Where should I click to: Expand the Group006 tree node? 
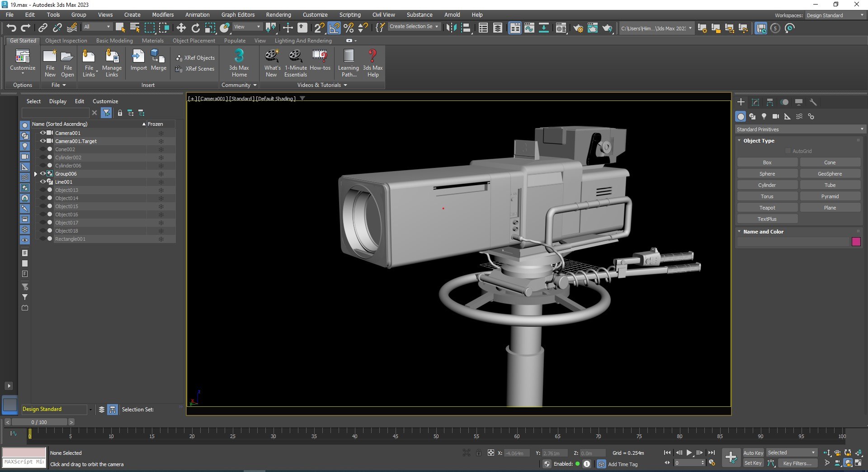click(x=36, y=174)
